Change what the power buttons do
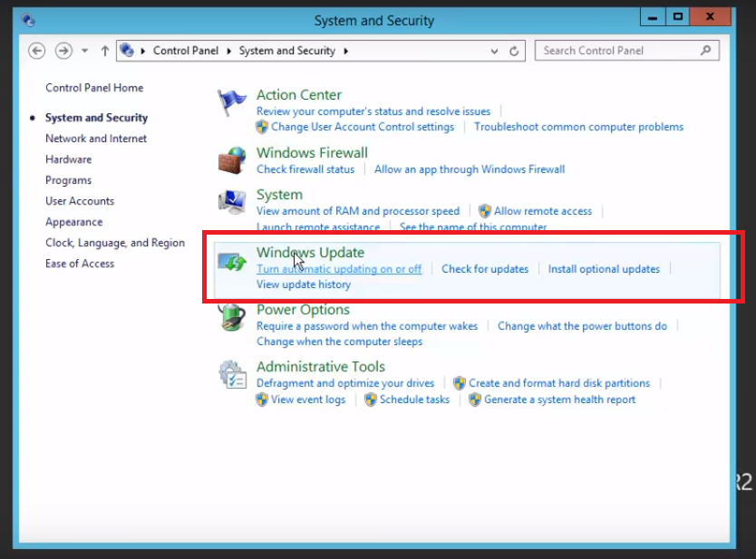The width and height of the screenshot is (756, 559). point(583,326)
